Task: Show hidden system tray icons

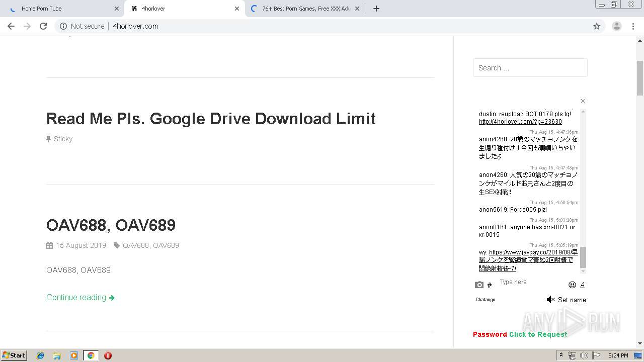Action: point(561,355)
